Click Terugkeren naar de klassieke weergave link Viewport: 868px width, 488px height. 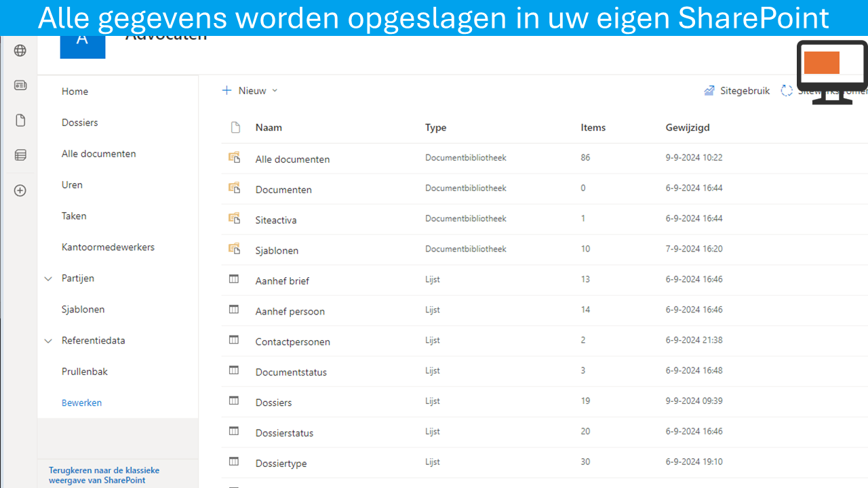(104, 475)
